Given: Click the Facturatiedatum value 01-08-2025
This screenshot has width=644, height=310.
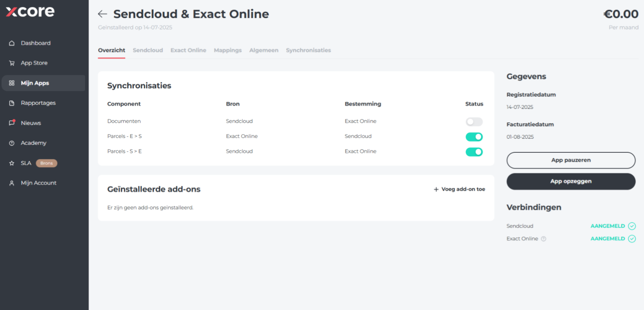Looking at the screenshot, I should tap(520, 137).
